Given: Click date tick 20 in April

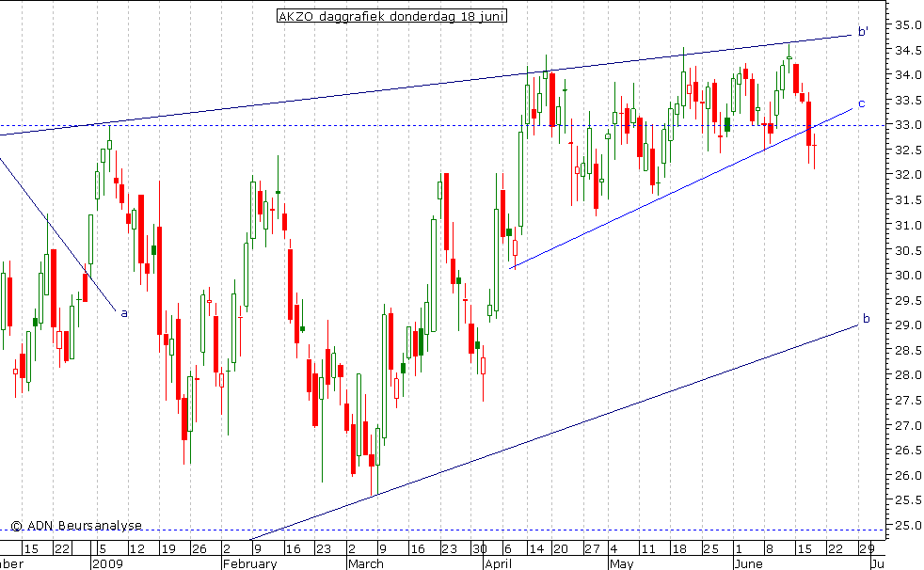Looking at the screenshot, I should point(561,548).
